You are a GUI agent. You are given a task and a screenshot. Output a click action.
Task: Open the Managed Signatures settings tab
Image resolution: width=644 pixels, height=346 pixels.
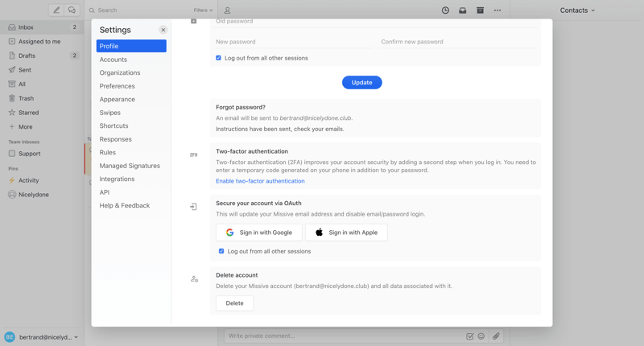[131, 166]
